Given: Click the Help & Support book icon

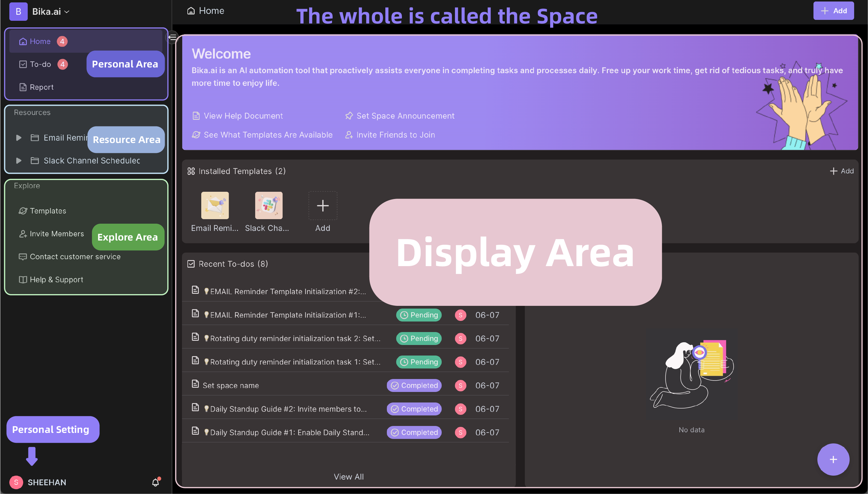Looking at the screenshot, I should (x=23, y=280).
